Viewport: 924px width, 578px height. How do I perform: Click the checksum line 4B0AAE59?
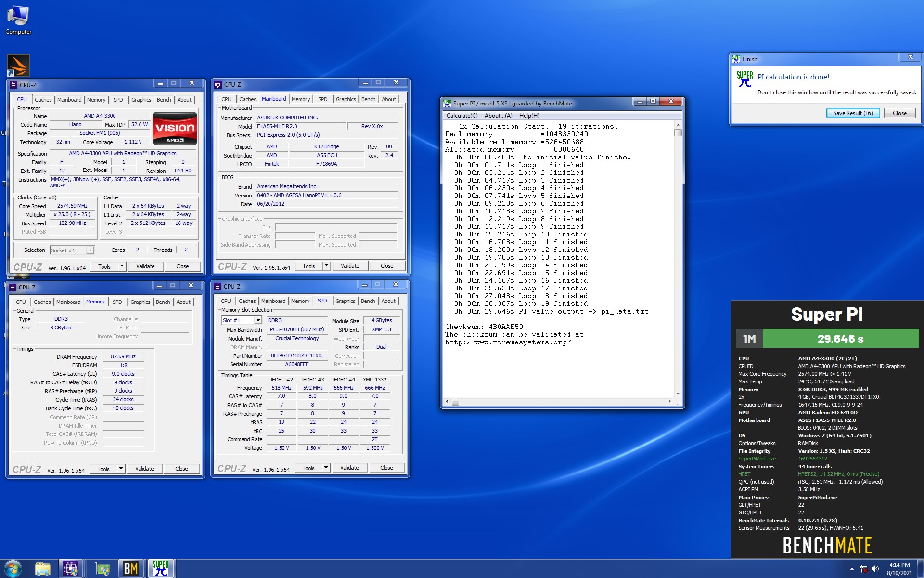484,327
